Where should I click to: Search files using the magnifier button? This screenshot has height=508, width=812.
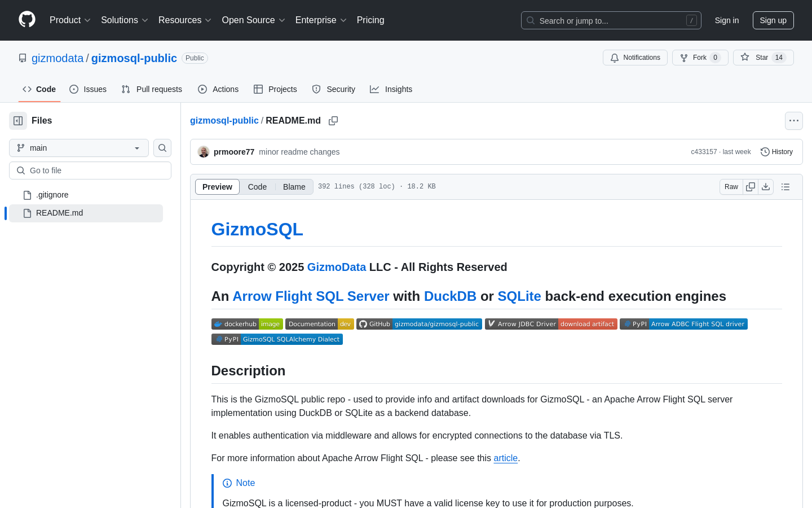point(162,148)
